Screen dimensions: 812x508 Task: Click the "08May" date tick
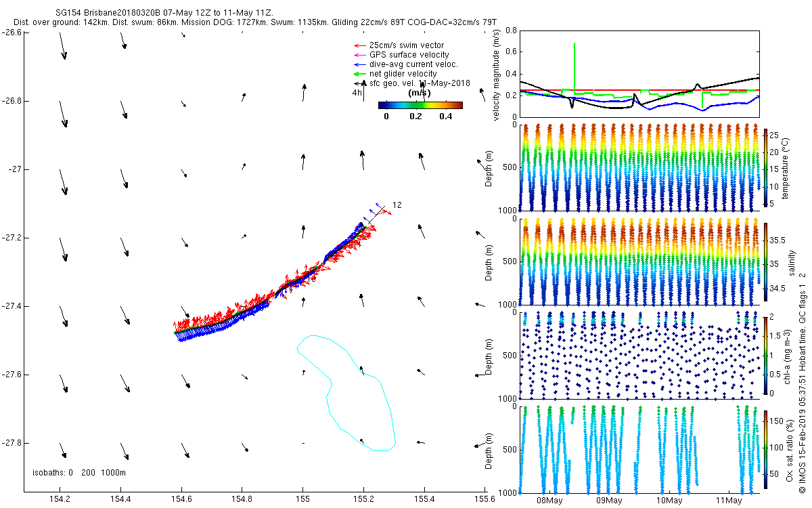(549, 501)
